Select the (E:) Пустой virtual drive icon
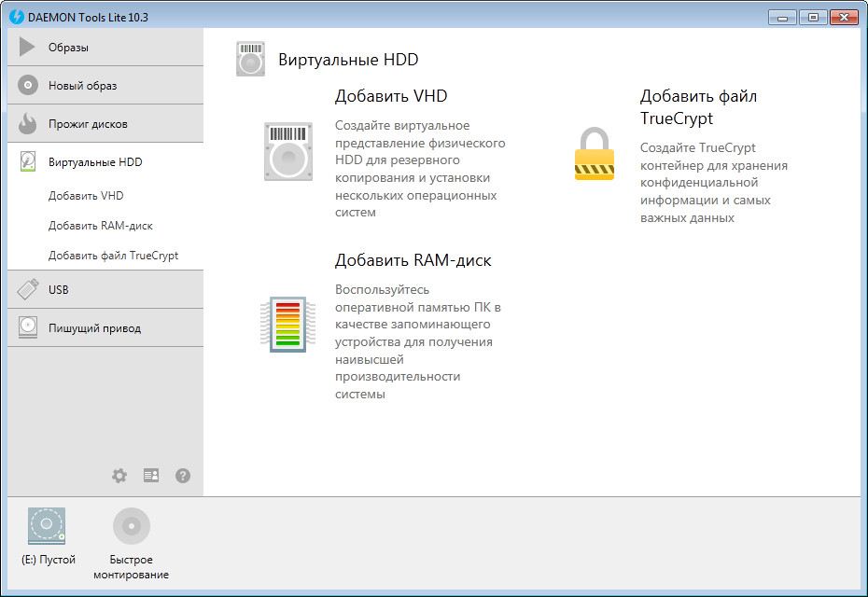This screenshot has width=868, height=597. point(47,525)
